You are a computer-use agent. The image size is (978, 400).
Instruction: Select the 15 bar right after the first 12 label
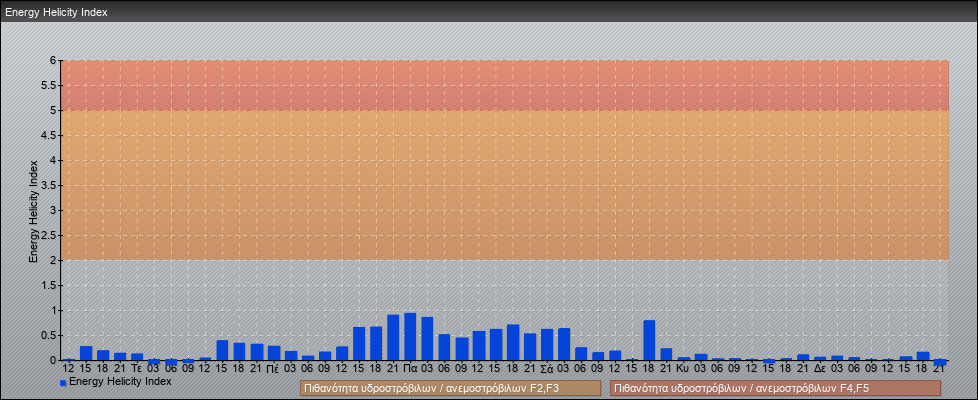86,353
